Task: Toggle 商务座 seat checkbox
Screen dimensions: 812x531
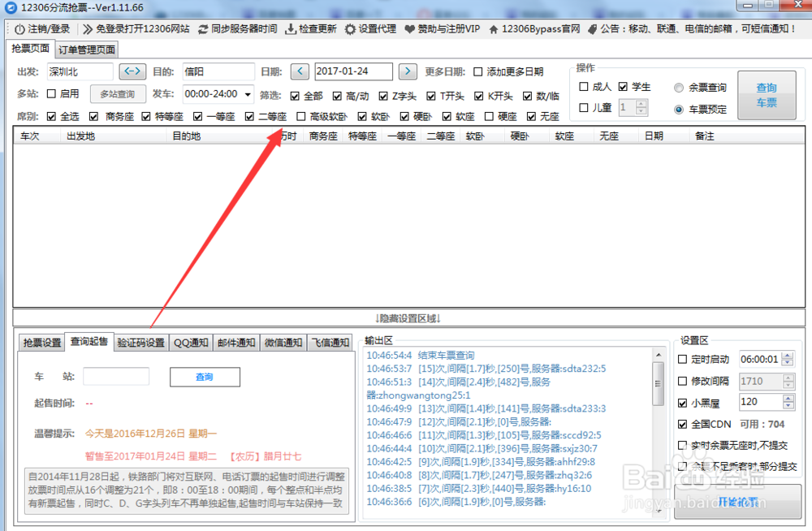Action: 93,117
